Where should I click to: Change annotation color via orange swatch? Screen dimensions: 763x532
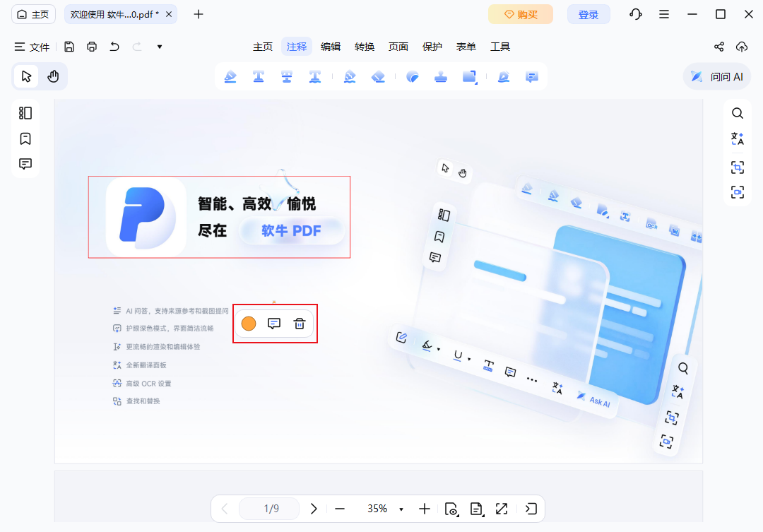[x=249, y=323]
